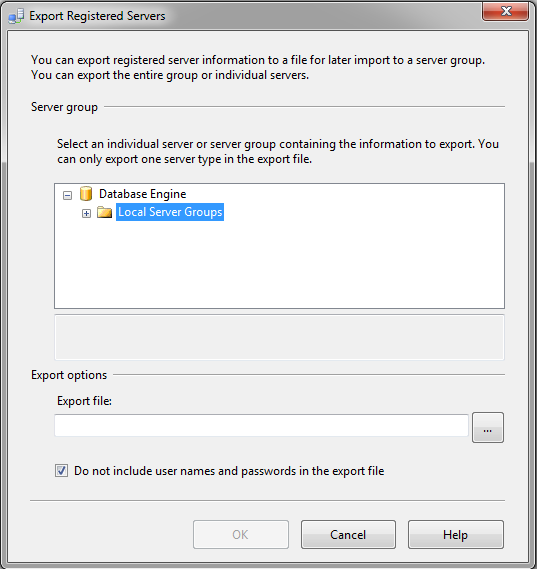The image size is (537, 569).
Task: Select the Local Server Groups label
Action: click(170, 212)
